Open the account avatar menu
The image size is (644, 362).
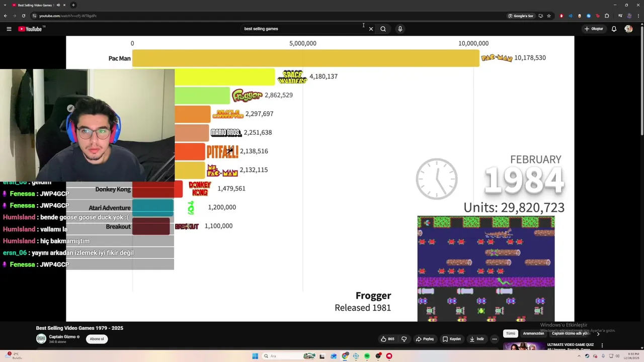pyautogui.click(x=628, y=29)
